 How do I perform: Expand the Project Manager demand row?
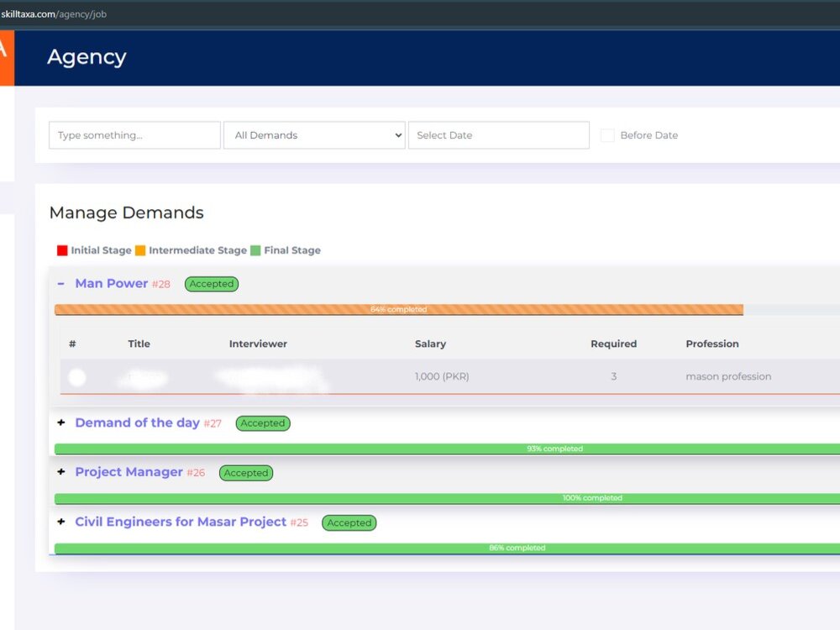pos(61,472)
